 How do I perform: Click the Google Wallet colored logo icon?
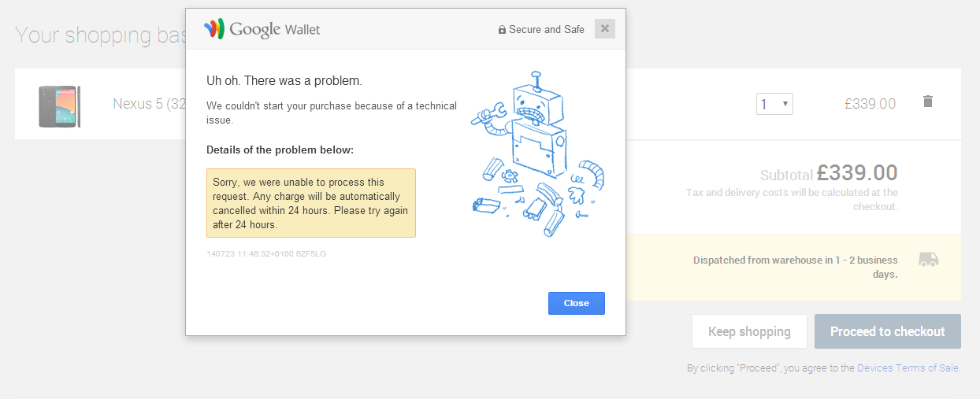(x=214, y=29)
